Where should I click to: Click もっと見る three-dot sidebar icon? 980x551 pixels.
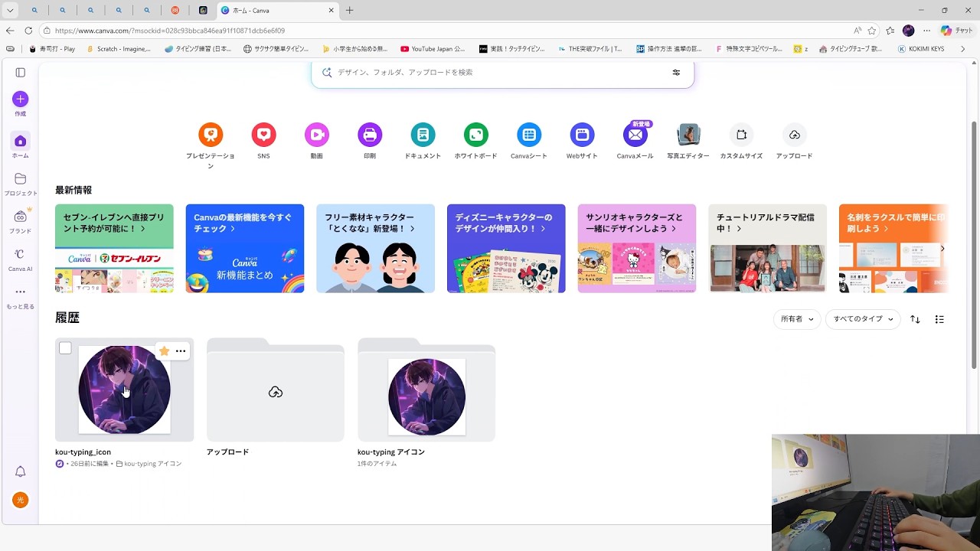click(x=21, y=292)
